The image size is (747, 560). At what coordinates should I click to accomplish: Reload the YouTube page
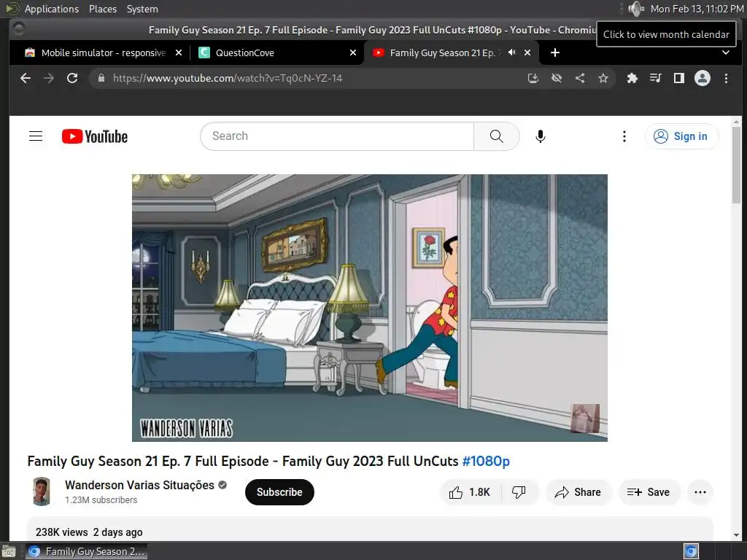click(72, 78)
